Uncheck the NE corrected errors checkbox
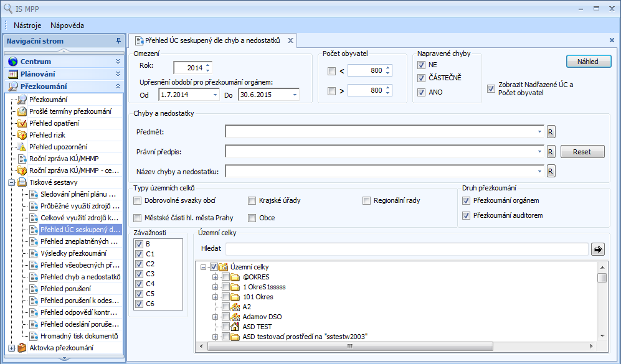The height and width of the screenshot is (364, 621). click(422, 65)
